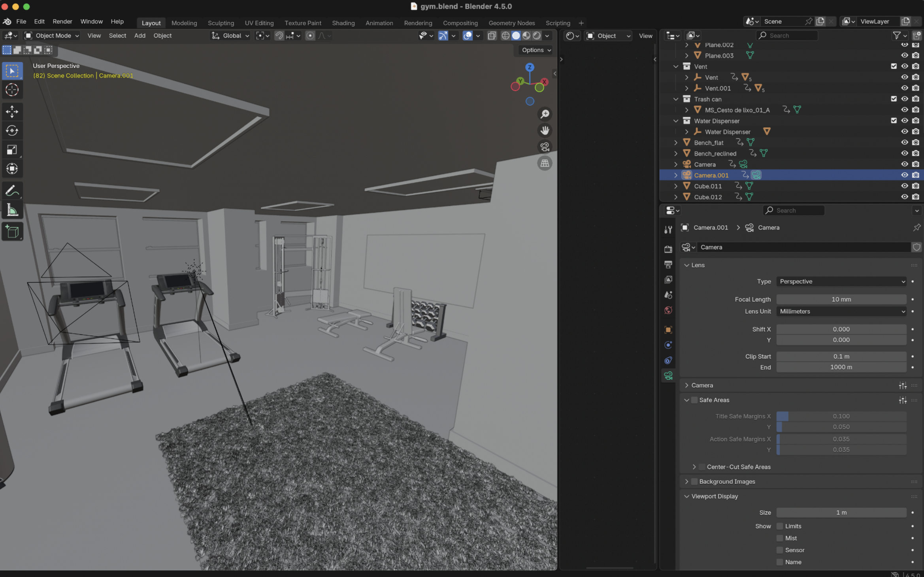Open the Options popover in viewport
The width and height of the screenshot is (924, 577).
[x=536, y=50]
